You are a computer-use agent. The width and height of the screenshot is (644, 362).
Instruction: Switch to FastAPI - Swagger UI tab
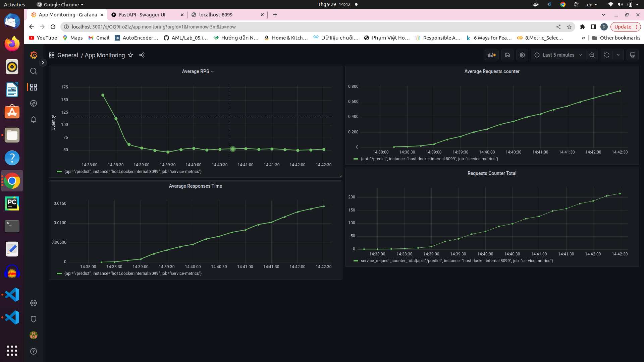(x=142, y=15)
